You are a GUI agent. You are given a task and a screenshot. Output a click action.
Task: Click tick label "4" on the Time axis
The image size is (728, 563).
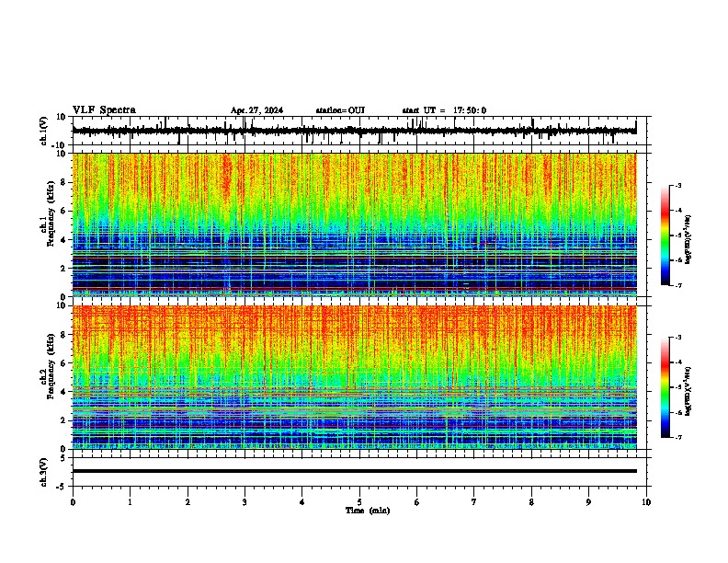302,502
